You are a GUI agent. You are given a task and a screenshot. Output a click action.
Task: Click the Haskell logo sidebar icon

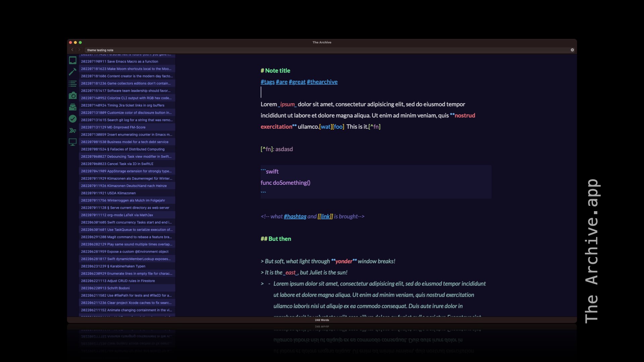tap(72, 130)
